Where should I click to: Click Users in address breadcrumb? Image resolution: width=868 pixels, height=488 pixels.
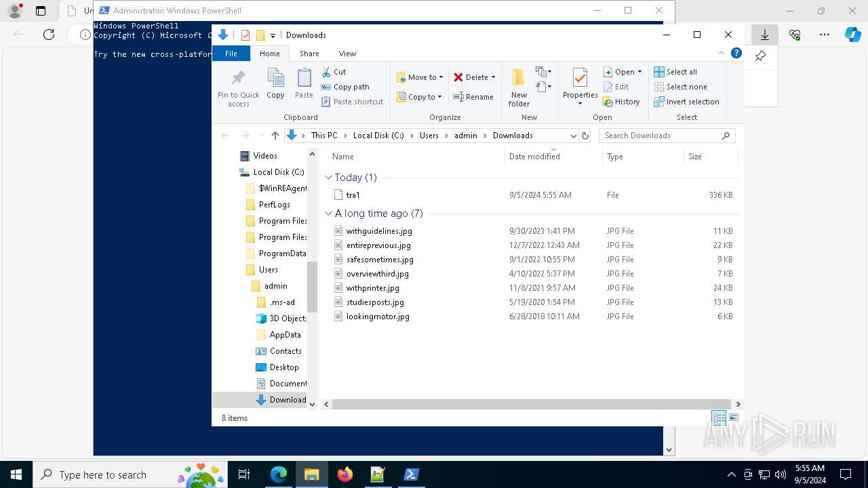429,136
